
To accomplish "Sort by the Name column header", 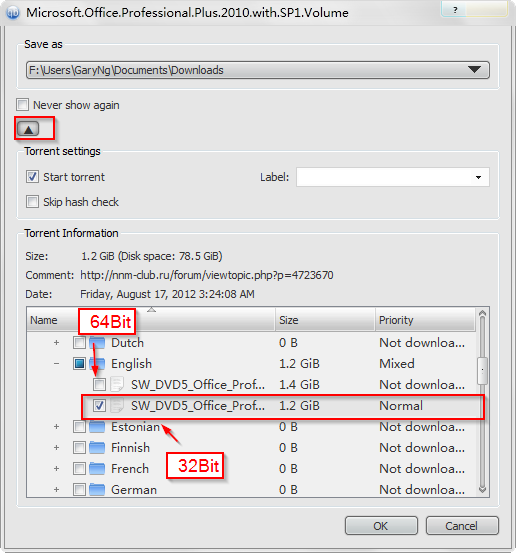I will [151, 320].
